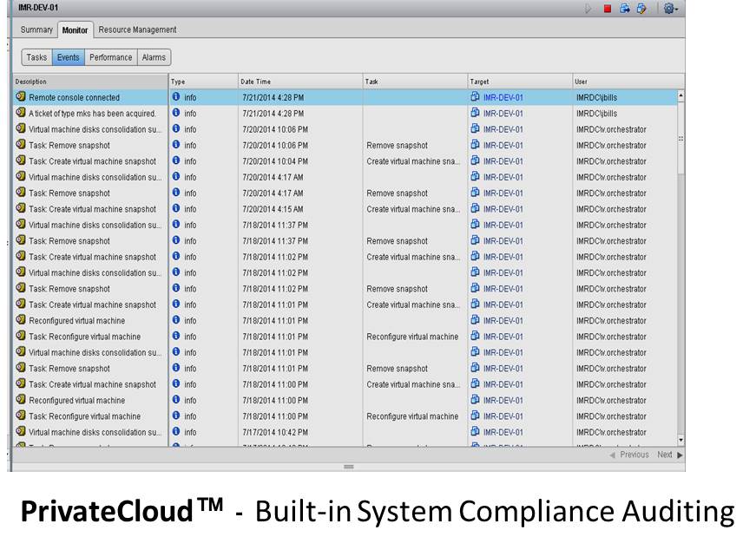Click event icon of 7/20/2014 10:04 PM snapshot task
The width and height of the screenshot is (756, 550).
click(20, 160)
